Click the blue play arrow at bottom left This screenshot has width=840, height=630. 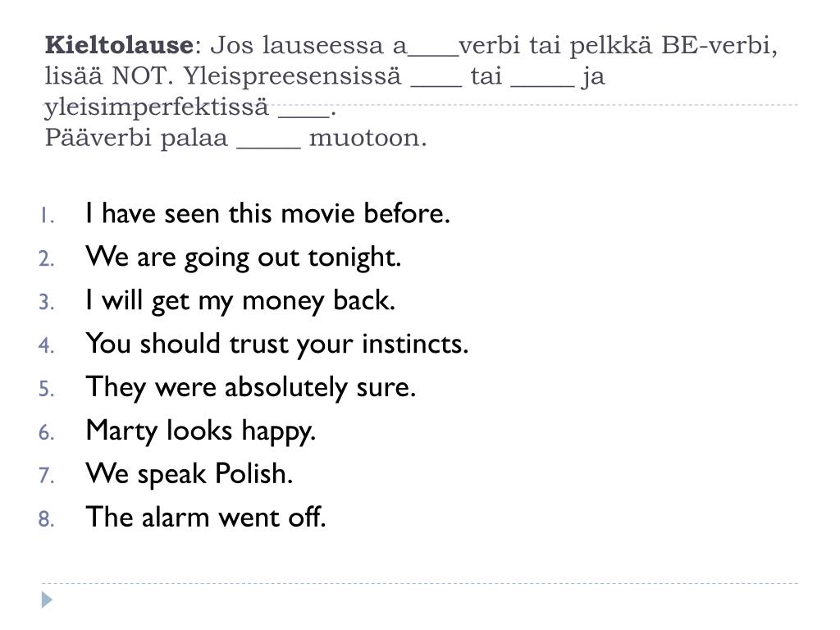(x=47, y=600)
